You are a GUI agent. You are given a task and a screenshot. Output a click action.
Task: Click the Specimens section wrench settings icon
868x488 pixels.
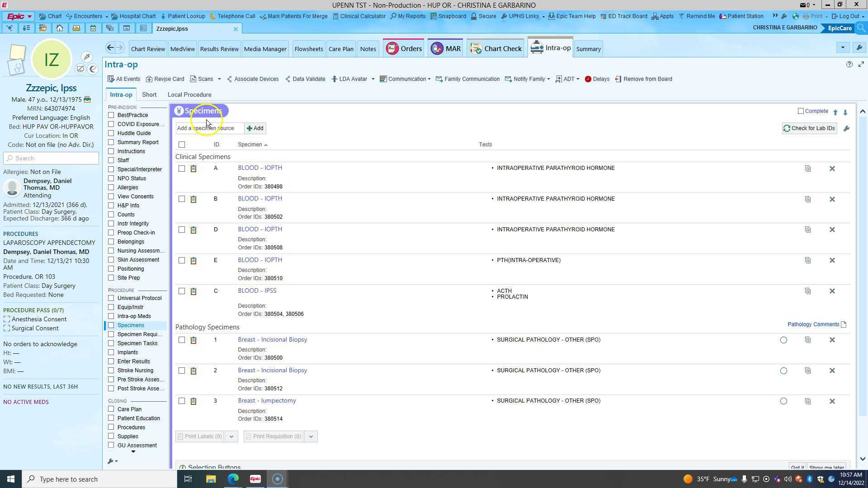click(x=846, y=128)
